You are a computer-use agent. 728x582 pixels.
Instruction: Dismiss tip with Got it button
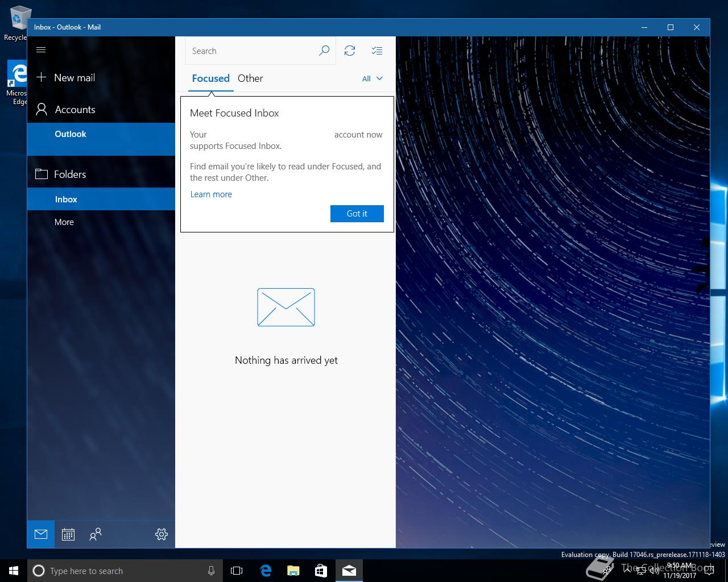(357, 214)
